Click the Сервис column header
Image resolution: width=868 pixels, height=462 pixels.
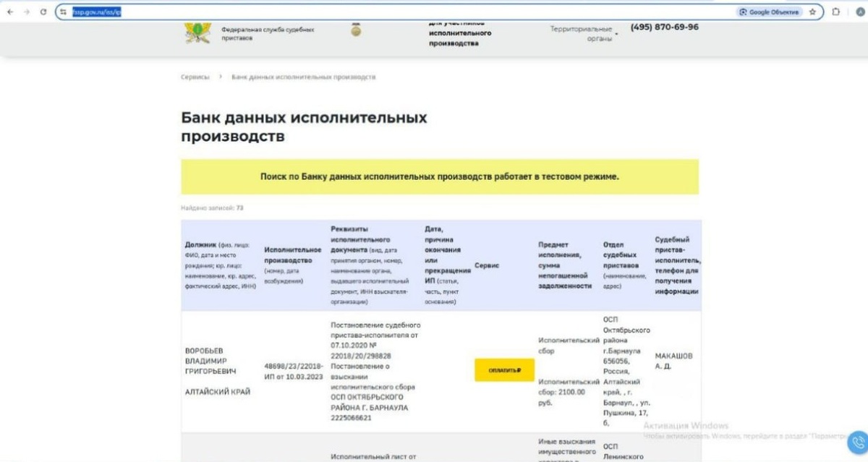click(x=487, y=265)
